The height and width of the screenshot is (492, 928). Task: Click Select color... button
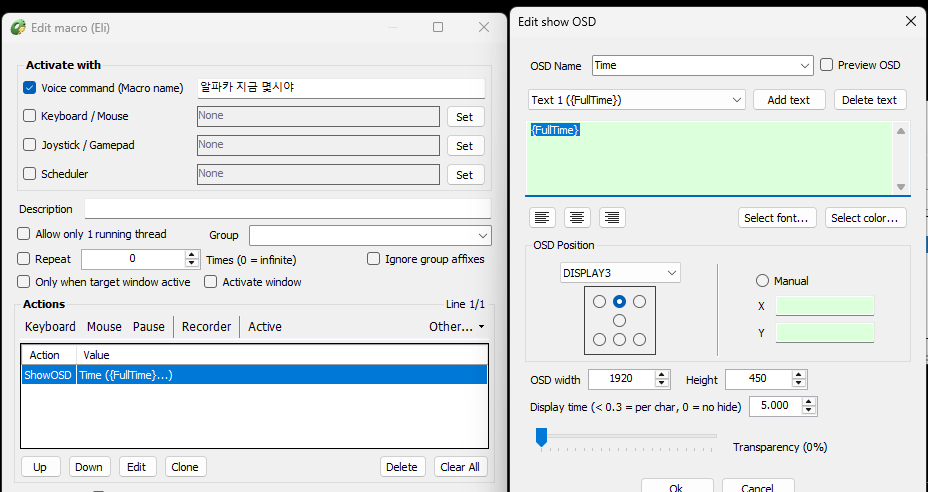pos(866,218)
